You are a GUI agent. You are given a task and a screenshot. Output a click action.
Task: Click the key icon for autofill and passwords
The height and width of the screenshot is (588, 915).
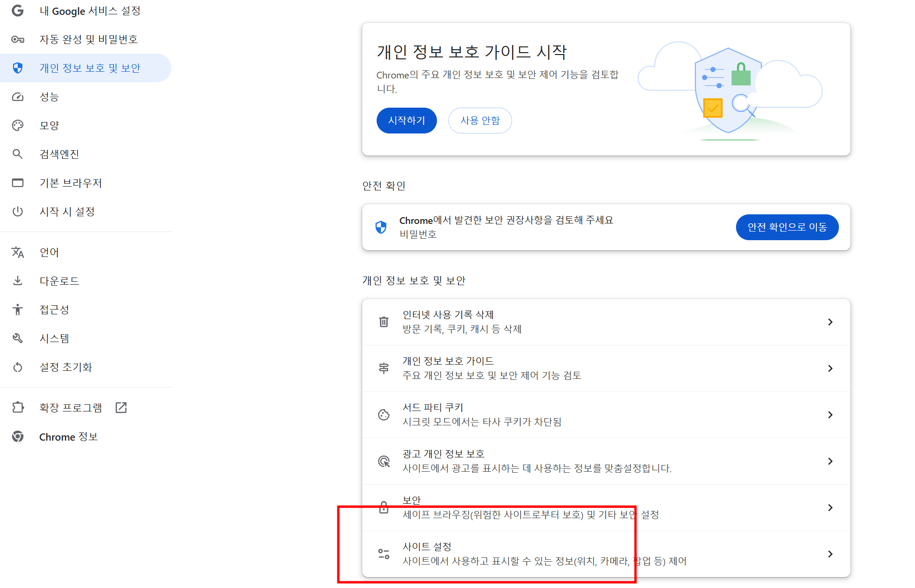tap(18, 39)
